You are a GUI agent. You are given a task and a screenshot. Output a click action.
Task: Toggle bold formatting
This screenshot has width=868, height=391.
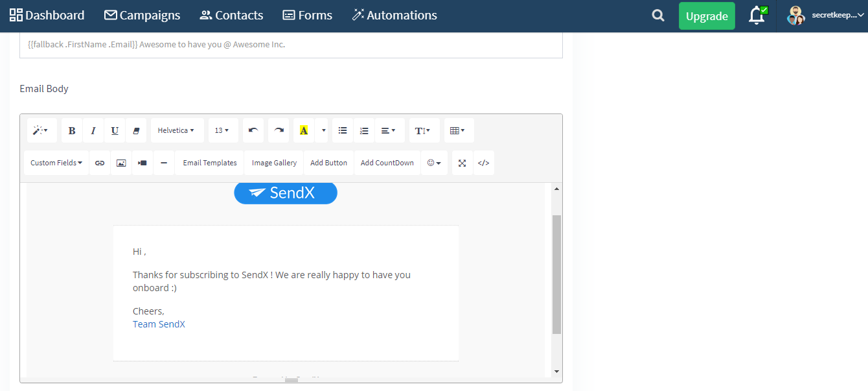click(x=72, y=130)
